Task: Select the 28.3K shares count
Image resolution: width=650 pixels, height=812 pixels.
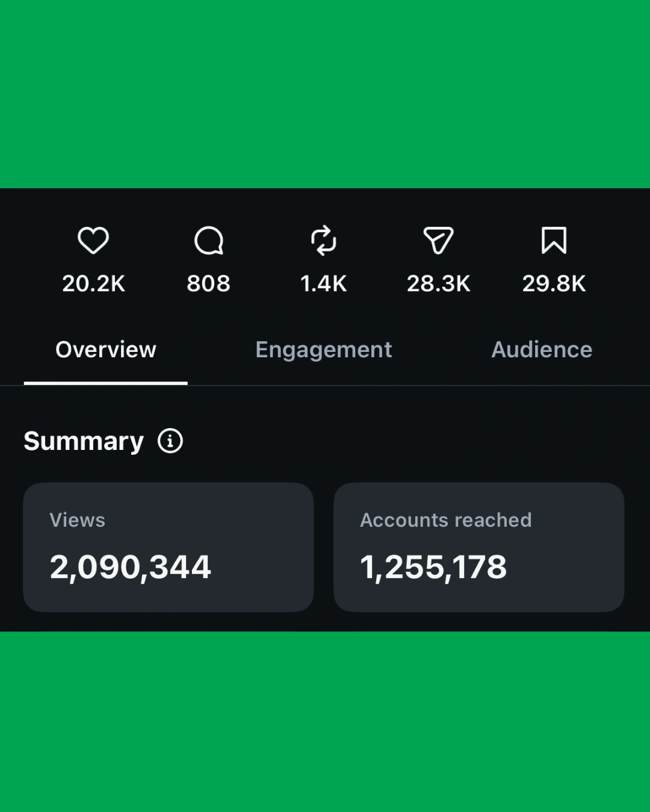Action: pyautogui.click(x=439, y=283)
